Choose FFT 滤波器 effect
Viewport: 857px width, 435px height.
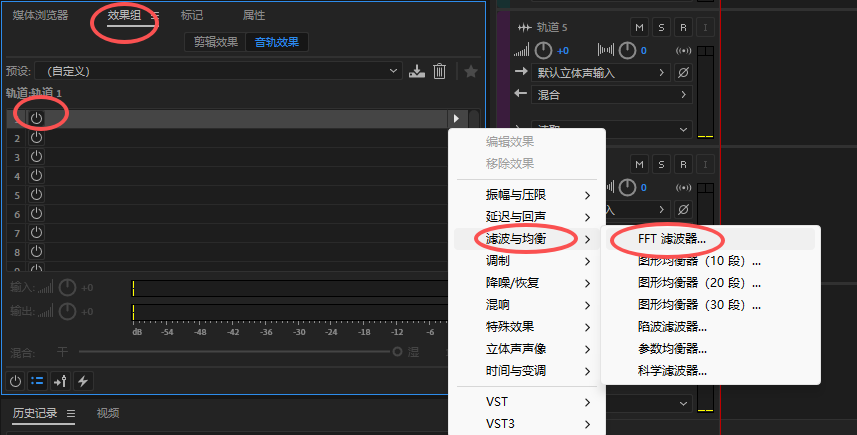[711, 239]
